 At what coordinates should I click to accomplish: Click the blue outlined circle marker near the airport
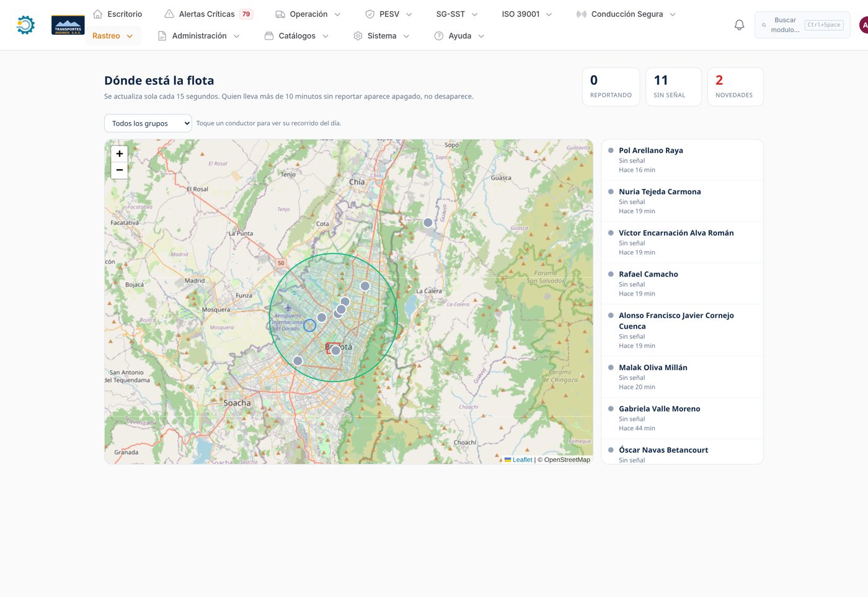[x=310, y=325]
